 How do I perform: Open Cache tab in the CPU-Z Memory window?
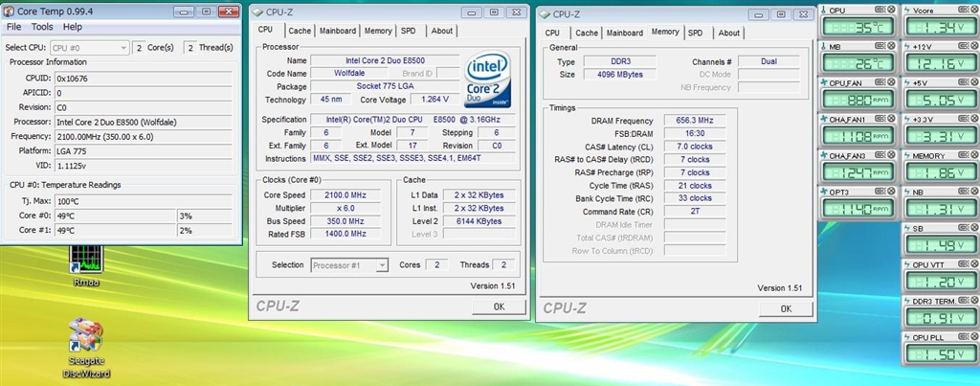coord(587,34)
